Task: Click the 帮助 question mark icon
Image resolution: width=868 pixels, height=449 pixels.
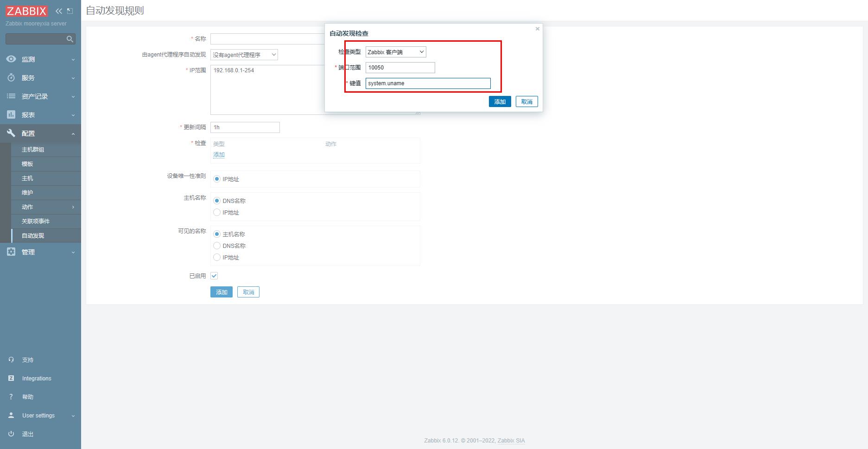Action: [x=11, y=397]
